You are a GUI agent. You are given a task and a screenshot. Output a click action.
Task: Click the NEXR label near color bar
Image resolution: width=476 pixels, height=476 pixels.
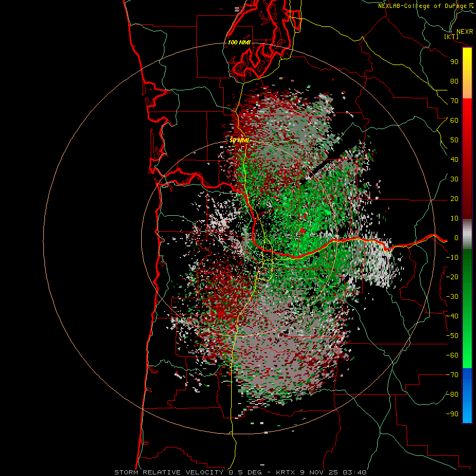pos(465,32)
